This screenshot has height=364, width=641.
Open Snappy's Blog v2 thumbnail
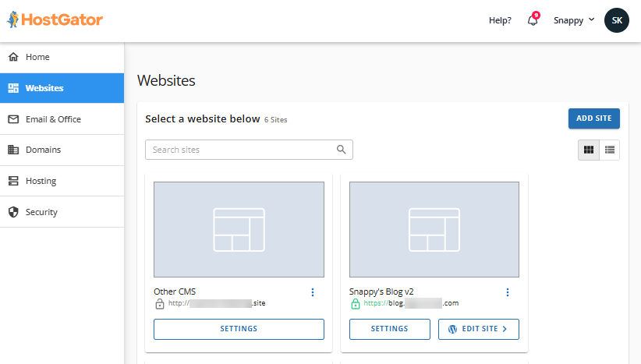coord(434,230)
